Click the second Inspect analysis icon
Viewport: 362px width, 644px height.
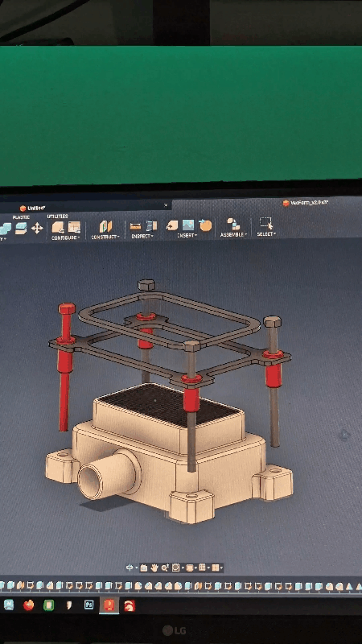(x=151, y=225)
